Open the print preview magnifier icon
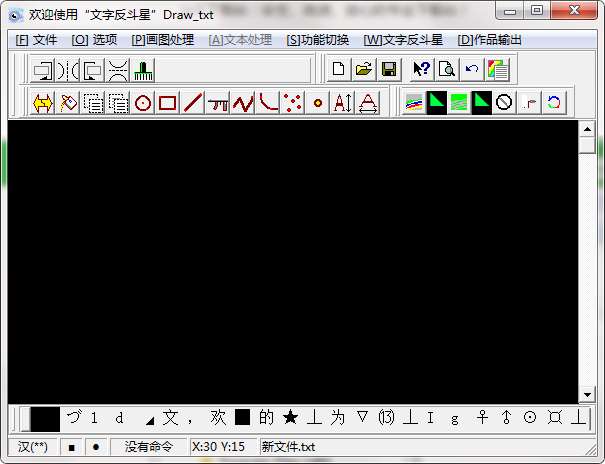Screen dimensions: 605x464 pos(447,69)
